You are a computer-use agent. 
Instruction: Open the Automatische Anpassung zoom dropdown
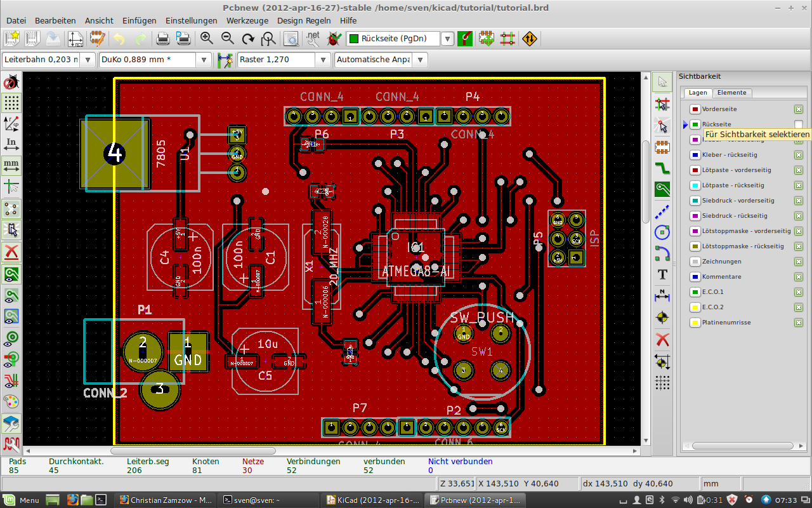tap(419, 60)
